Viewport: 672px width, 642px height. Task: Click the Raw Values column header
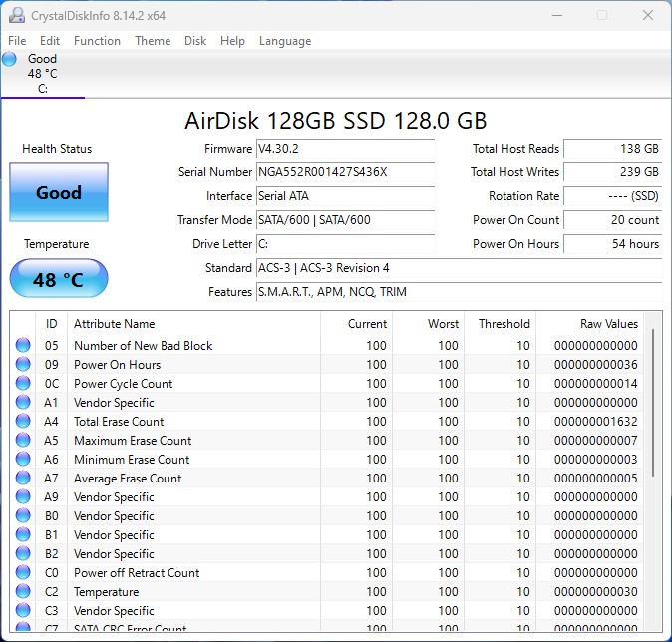tap(589, 324)
